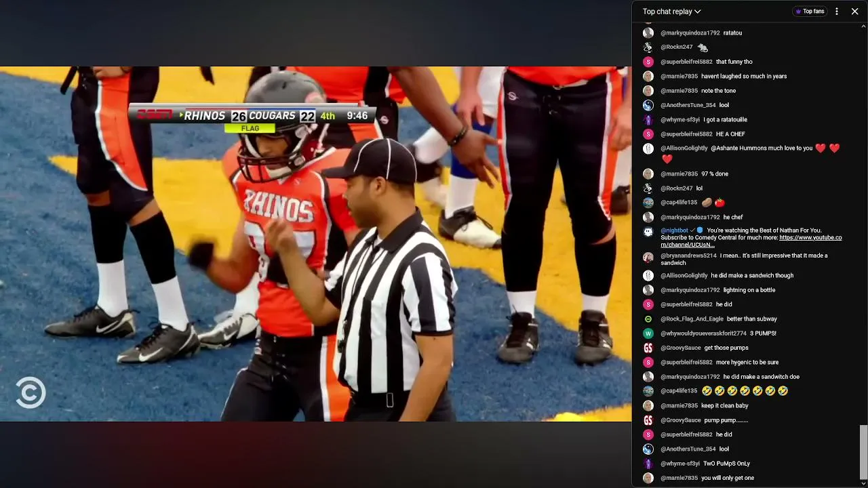Image resolution: width=868 pixels, height=488 pixels.
Task: Click the 'note the tone' message
Action: click(x=718, y=91)
